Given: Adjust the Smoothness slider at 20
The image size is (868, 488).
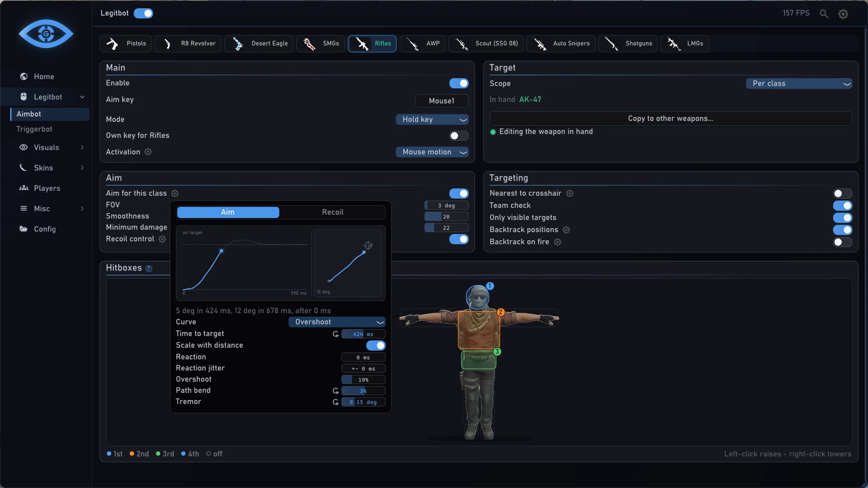Looking at the screenshot, I should click(446, 217).
